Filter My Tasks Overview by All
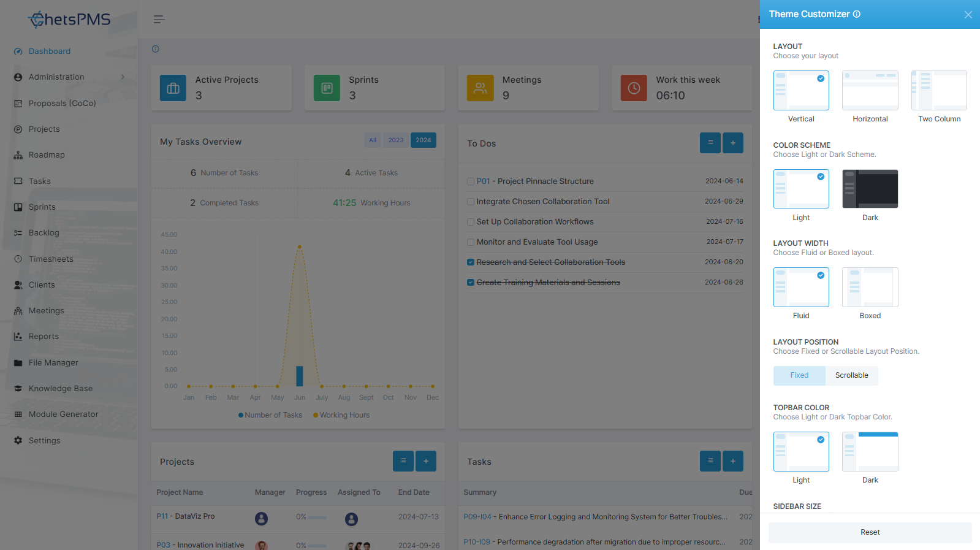This screenshot has height=550, width=980. point(373,140)
